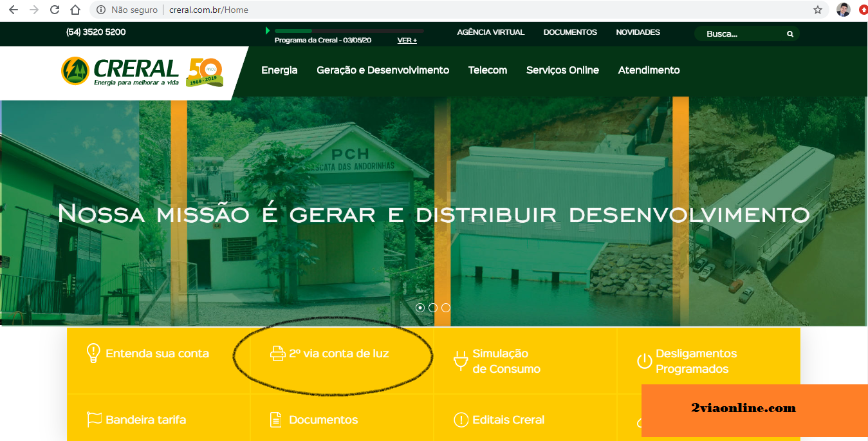
Task: Play the Programa da Creral audio
Action: [x=268, y=30]
